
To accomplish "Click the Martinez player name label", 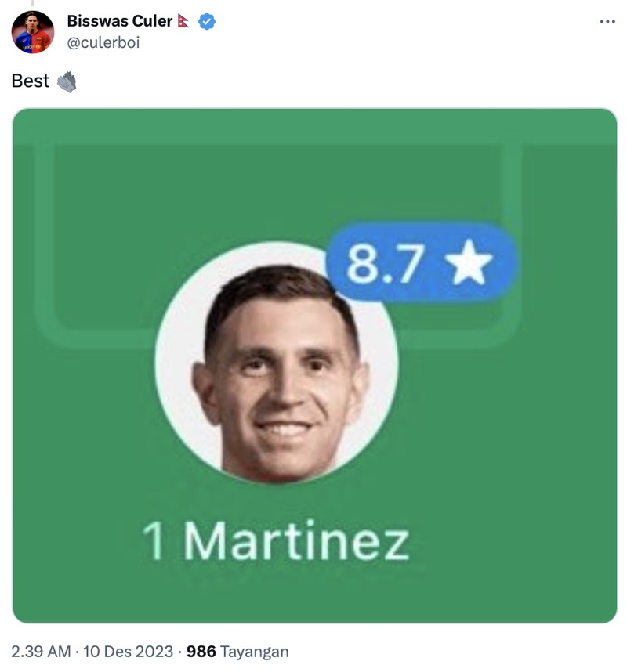I will [296, 541].
